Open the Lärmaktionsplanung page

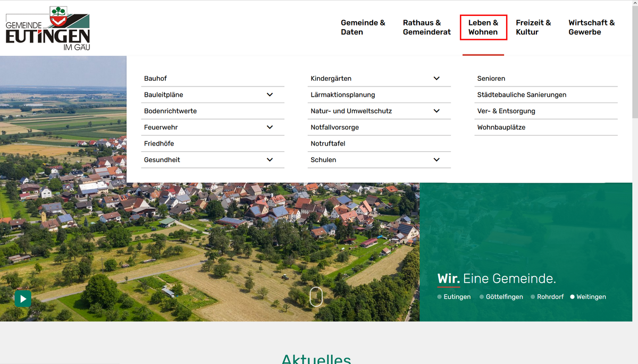point(343,95)
